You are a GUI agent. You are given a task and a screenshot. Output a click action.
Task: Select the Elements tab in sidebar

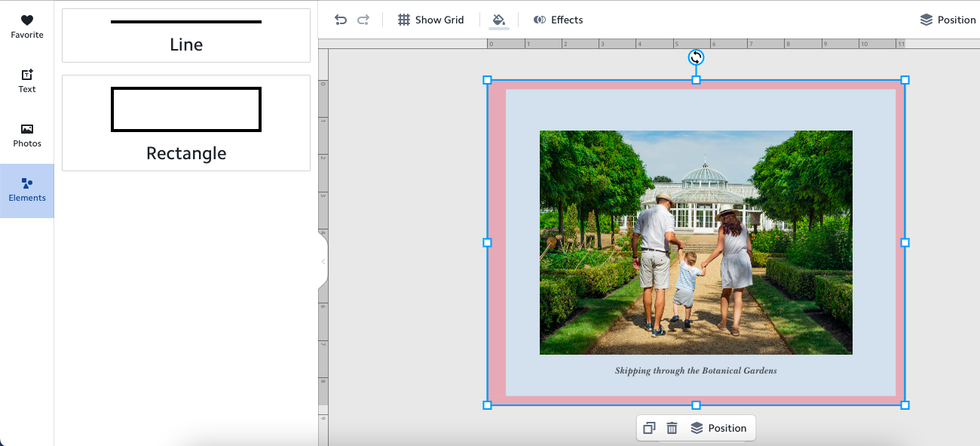point(27,189)
